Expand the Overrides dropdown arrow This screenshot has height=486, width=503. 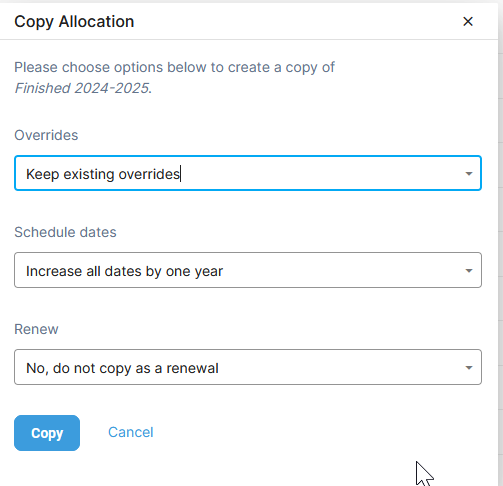[x=469, y=174]
